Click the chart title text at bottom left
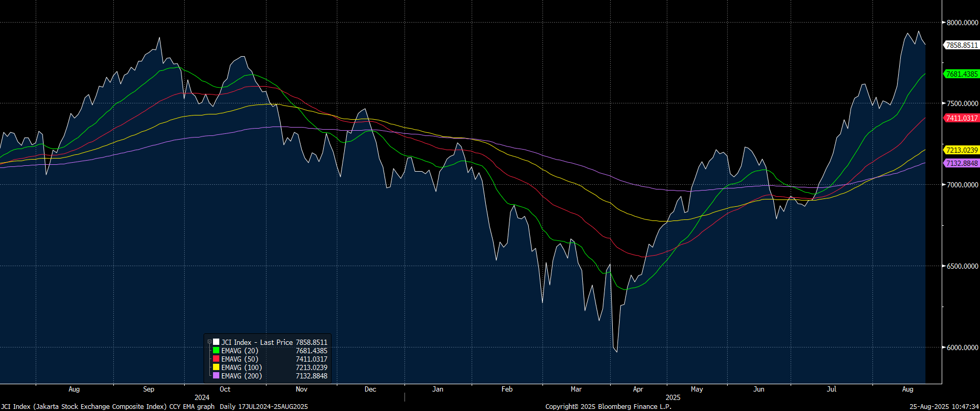The width and height of the screenshot is (980, 411). [x=108, y=407]
